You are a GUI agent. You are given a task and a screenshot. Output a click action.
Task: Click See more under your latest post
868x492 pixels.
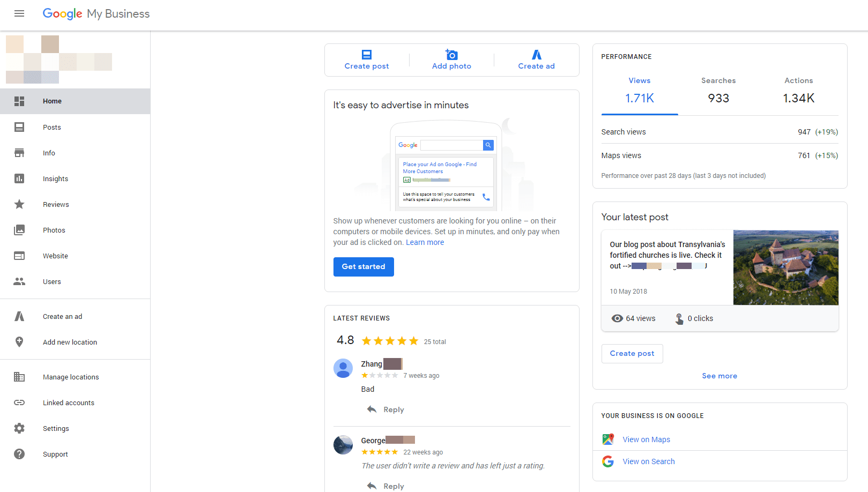click(x=719, y=376)
